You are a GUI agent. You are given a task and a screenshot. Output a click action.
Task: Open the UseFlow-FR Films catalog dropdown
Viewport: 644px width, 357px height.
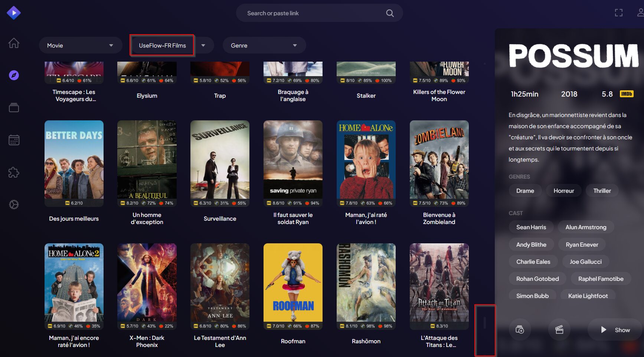(x=172, y=45)
